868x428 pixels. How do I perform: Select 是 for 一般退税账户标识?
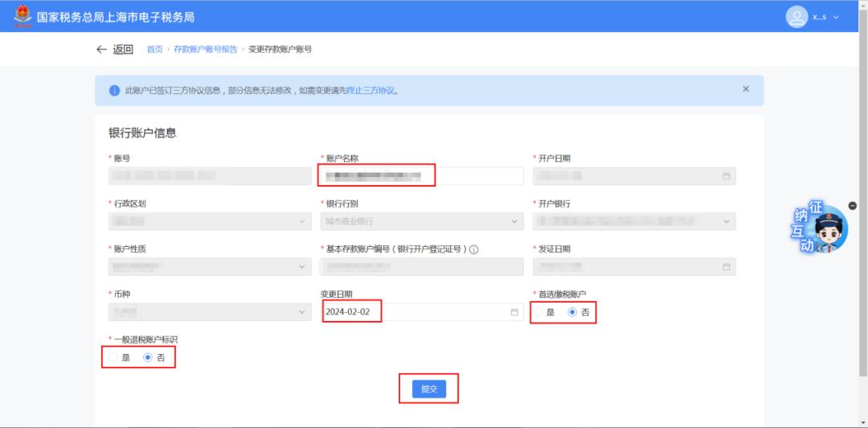[113, 357]
